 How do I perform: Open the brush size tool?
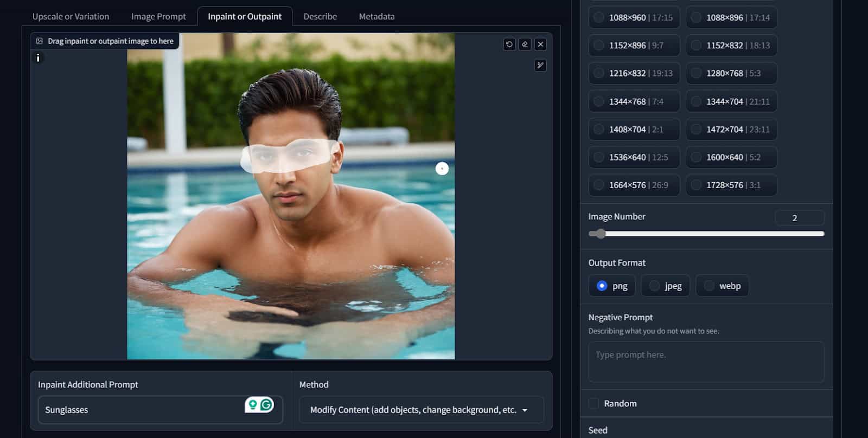(x=540, y=66)
